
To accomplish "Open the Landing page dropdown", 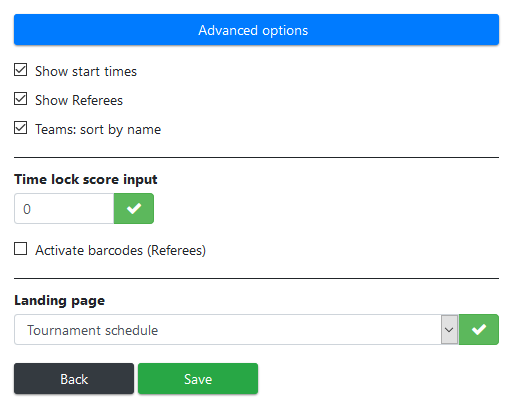I will [x=236, y=330].
